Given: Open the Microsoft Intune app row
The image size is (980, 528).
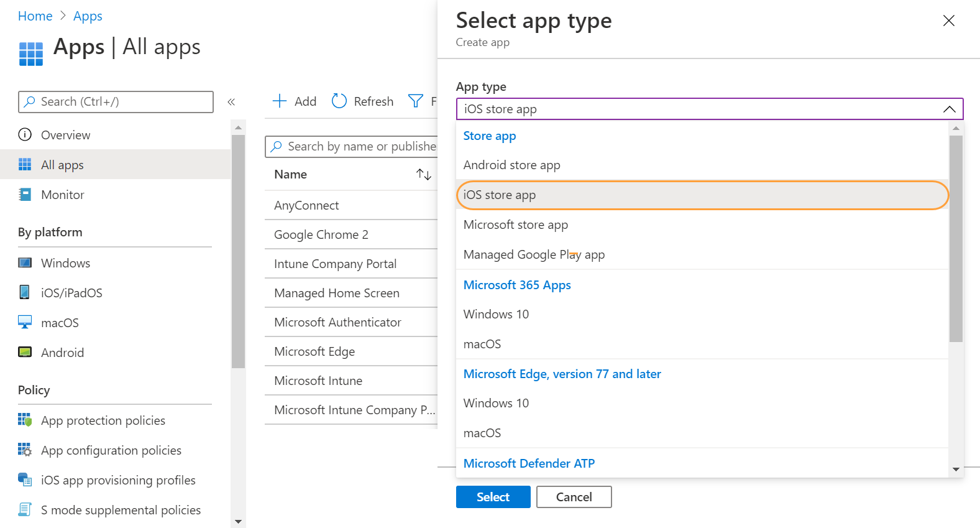Looking at the screenshot, I should [351, 381].
